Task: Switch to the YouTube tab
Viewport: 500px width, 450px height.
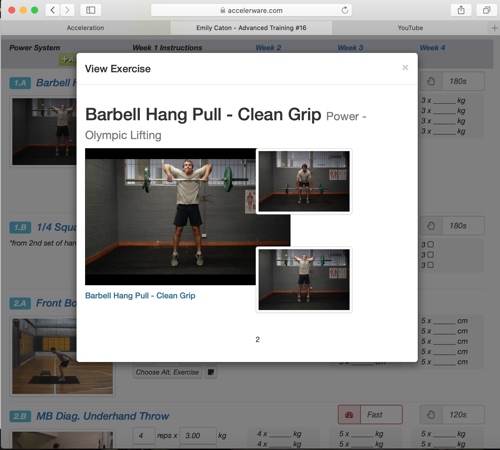Action: tap(410, 28)
